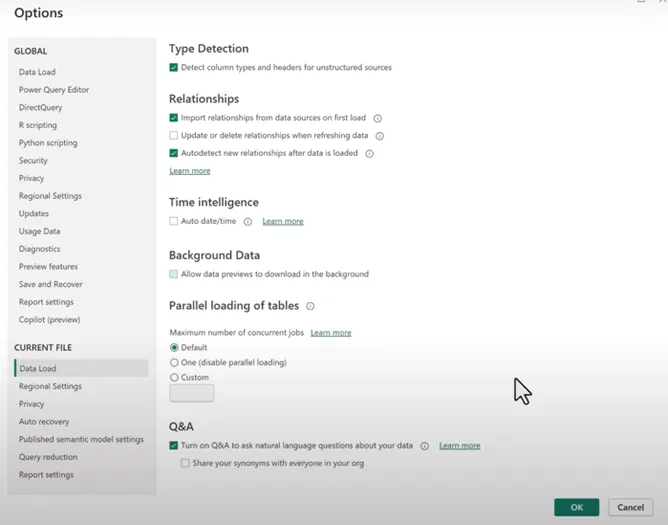Turn off Q&A natural language questions checkbox

(x=173, y=445)
